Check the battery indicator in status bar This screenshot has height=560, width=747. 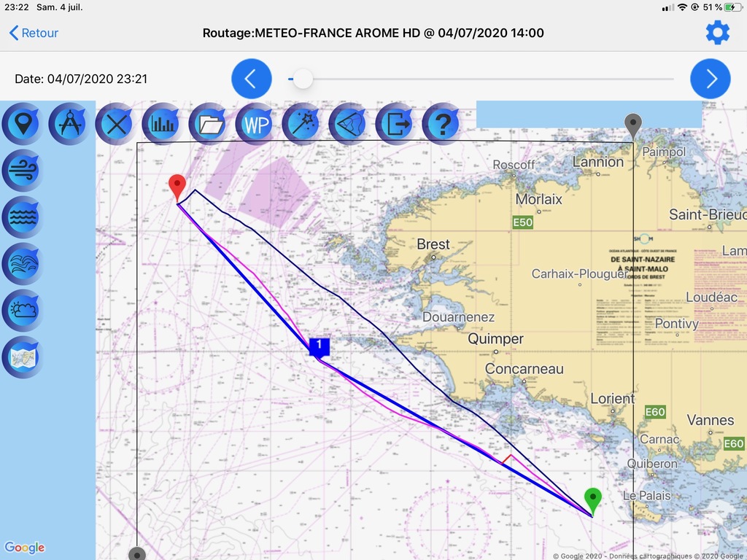(x=732, y=7)
